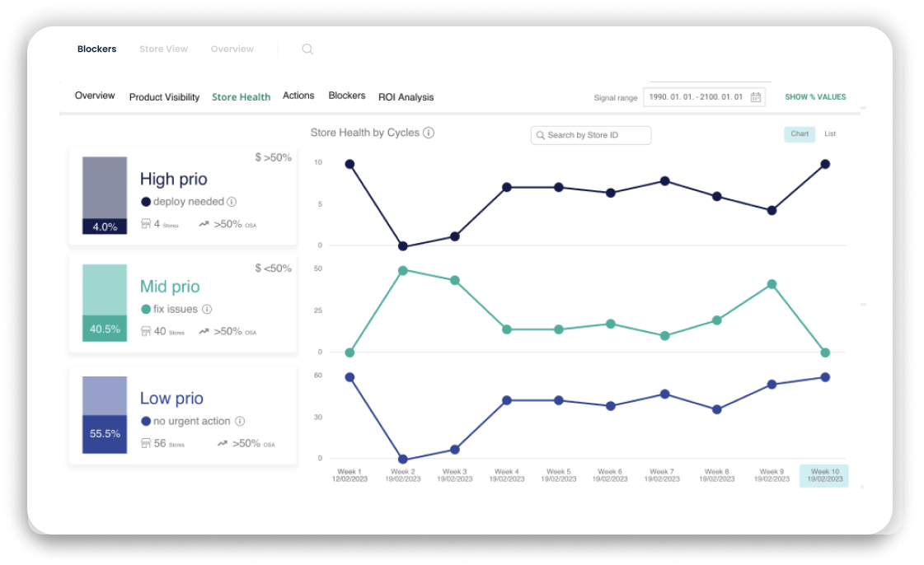Click the store icon in High prio card
The width and height of the screenshot is (924, 565).
click(x=146, y=223)
